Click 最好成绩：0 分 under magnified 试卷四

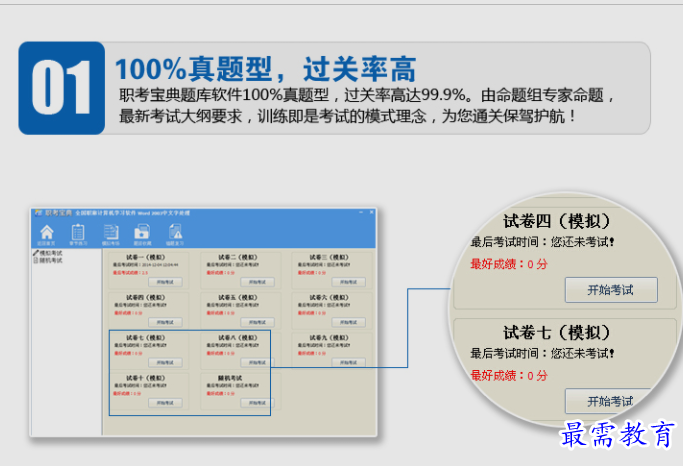pos(509,264)
